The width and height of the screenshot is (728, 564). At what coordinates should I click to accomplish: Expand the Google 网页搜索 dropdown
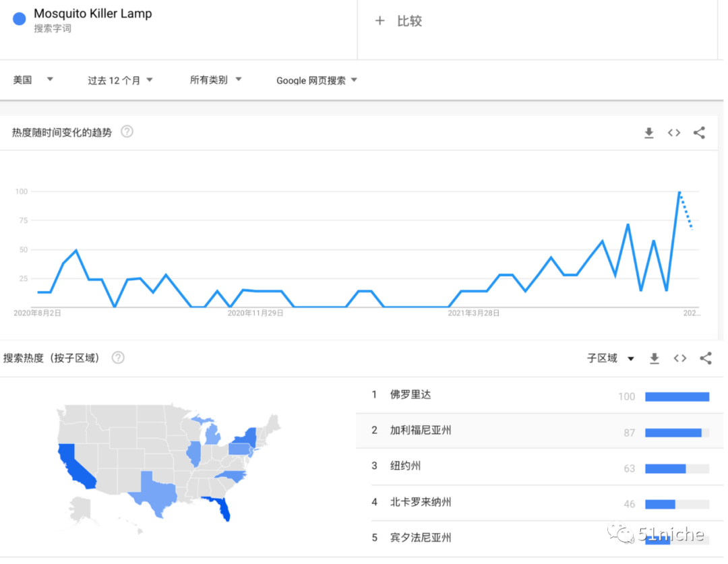click(316, 80)
